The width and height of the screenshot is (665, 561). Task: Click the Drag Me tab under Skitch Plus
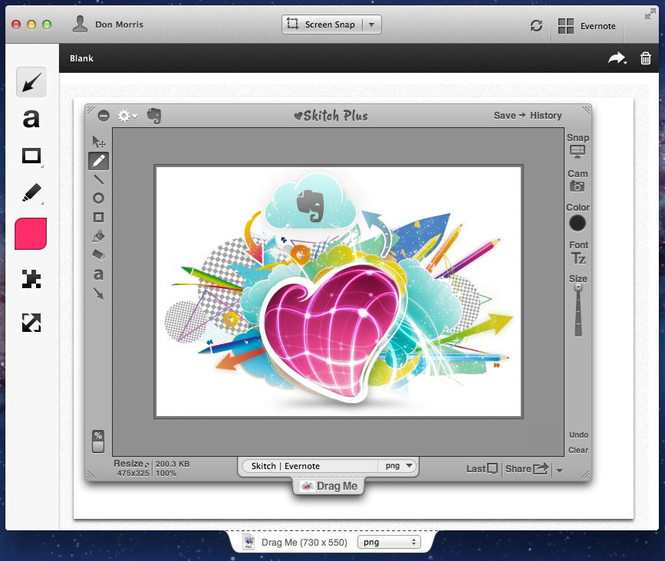click(329, 486)
